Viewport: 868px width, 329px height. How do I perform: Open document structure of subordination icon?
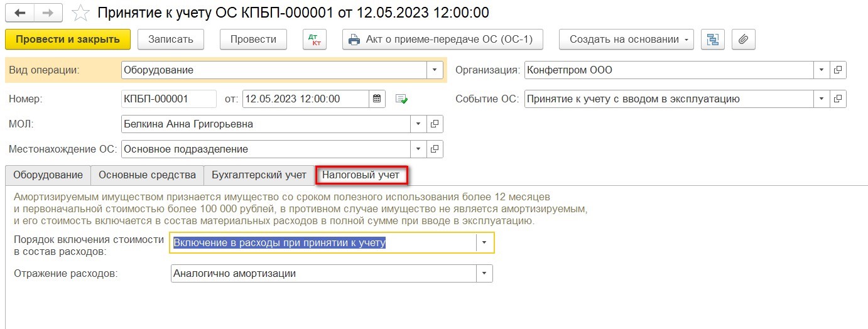coord(712,39)
